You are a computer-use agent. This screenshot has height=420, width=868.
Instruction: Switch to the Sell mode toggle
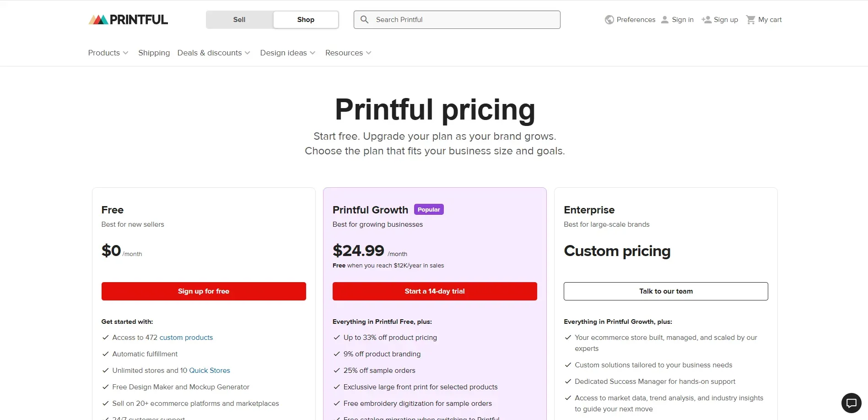(x=239, y=20)
